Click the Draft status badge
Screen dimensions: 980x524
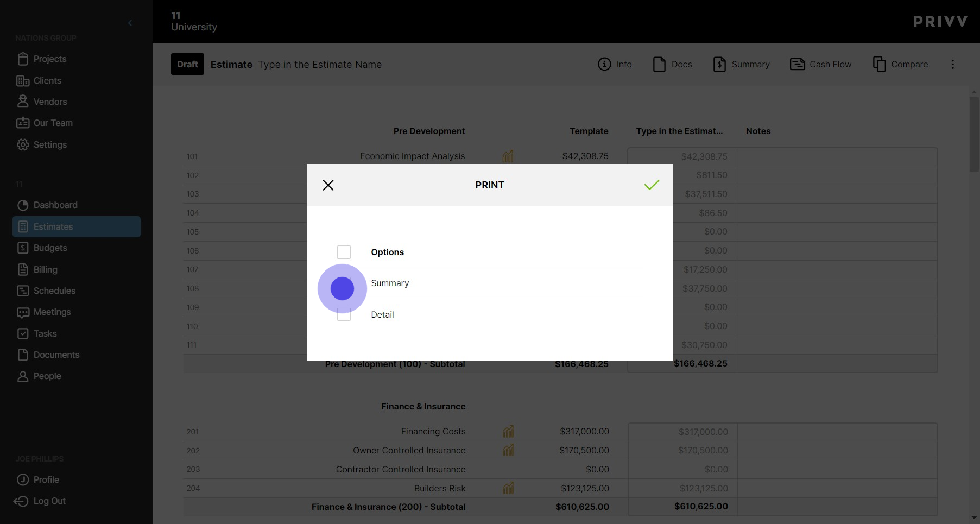point(187,64)
